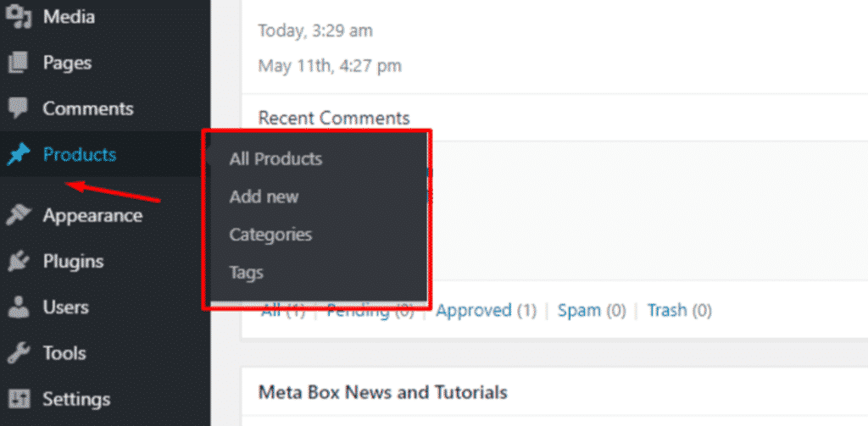Screen dimensions: 868x426
Task: Open the Products menu label
Action: (80, 154)
